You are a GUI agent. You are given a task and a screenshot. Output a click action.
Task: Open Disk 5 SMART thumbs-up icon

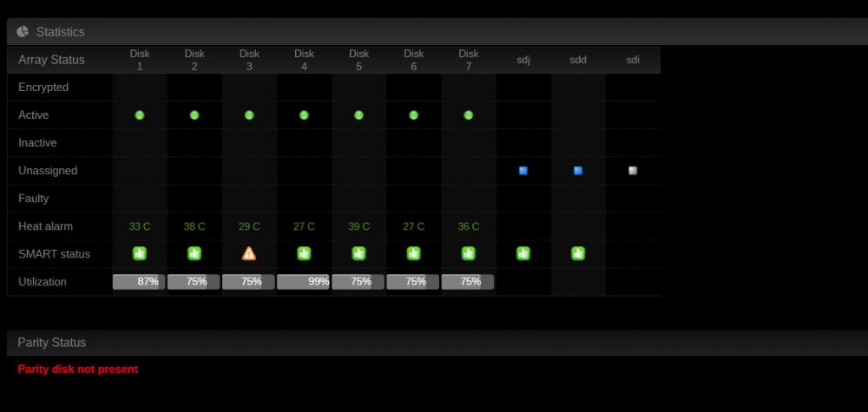358,253
